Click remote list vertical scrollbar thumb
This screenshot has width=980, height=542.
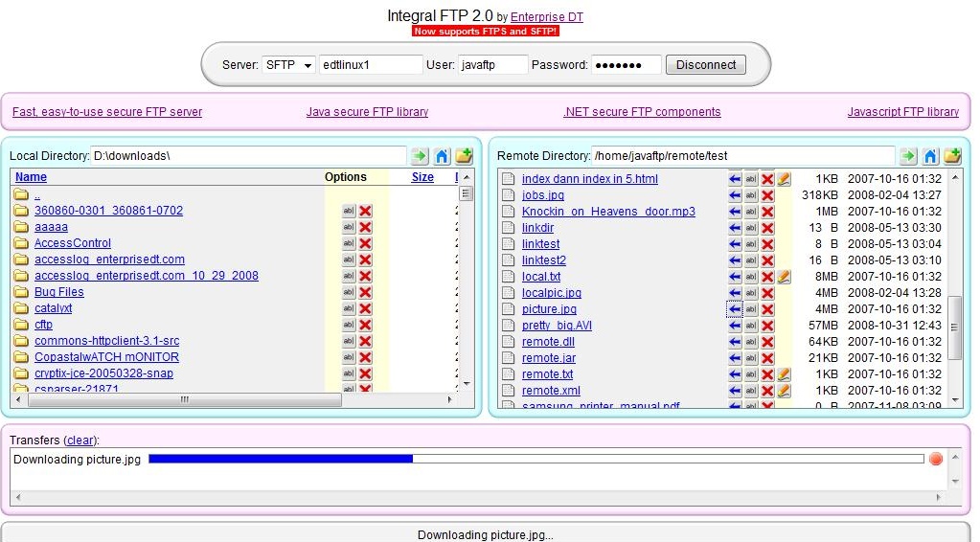pos(954,327)
